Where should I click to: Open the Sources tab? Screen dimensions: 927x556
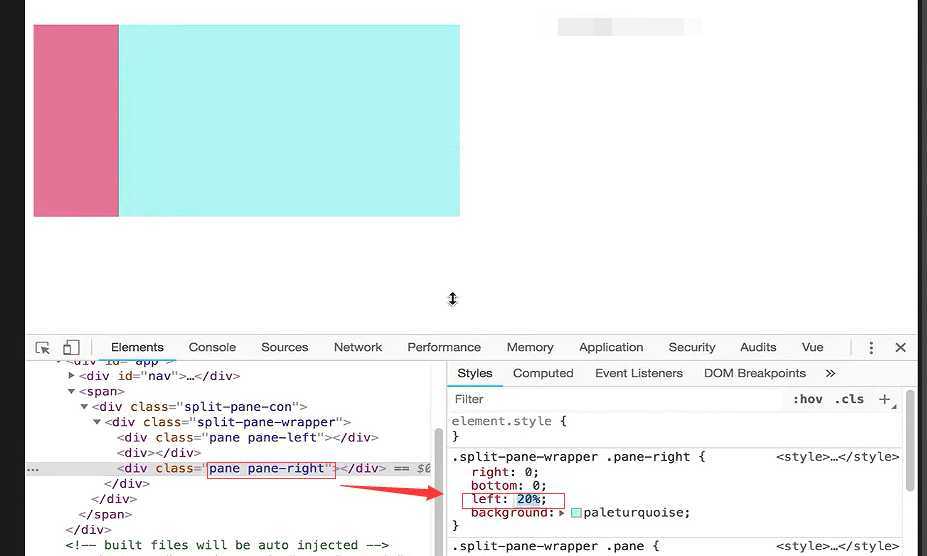[x=284, y=347]
